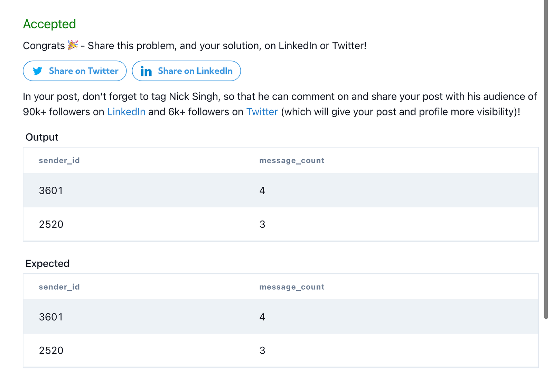553x392 pixels.
Task: Open the Twitter followers link
Action: (x=262, y=112)
